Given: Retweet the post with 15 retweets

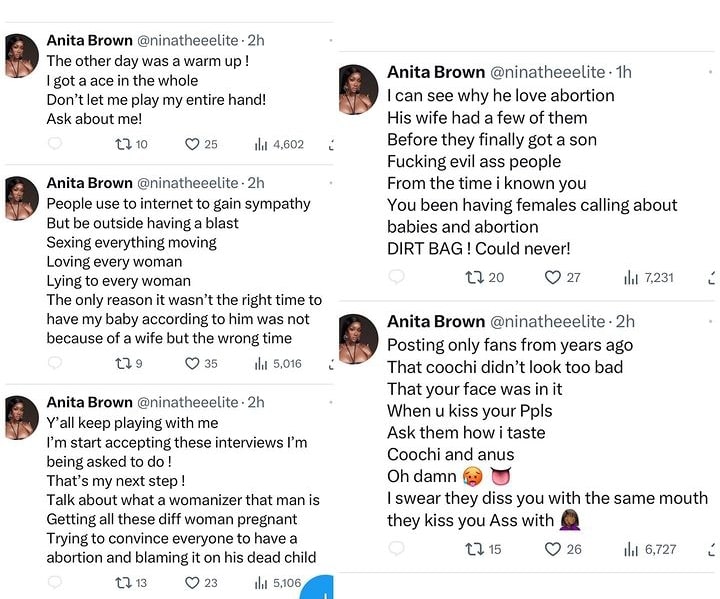Looking at the screenshot, I should [474, 548].
